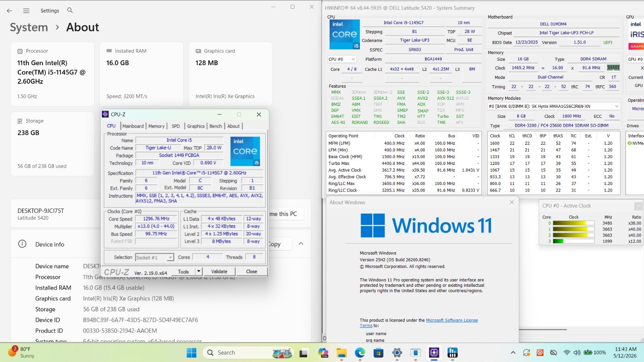Click the Processor chip icon in Settings
644x362 pixels.
20,51
